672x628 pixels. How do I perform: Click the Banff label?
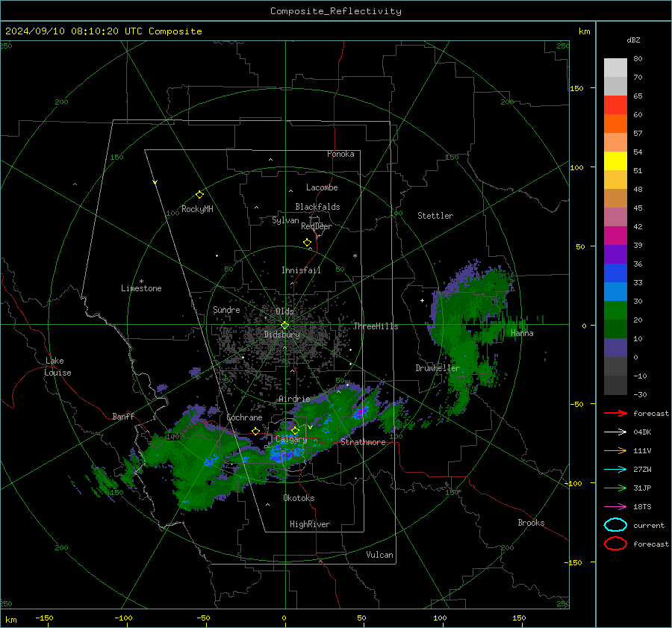123,416
